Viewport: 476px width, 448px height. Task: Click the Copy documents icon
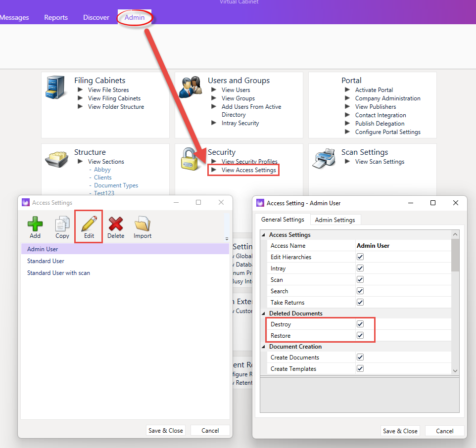click(62, 224)
